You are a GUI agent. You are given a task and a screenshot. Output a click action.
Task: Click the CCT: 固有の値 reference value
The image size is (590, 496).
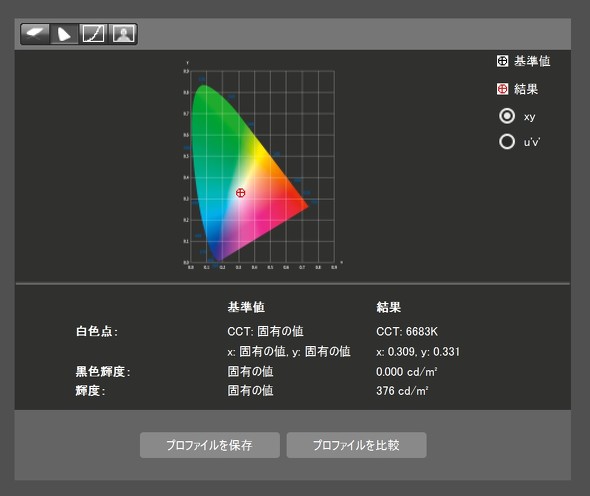(265, 332)
